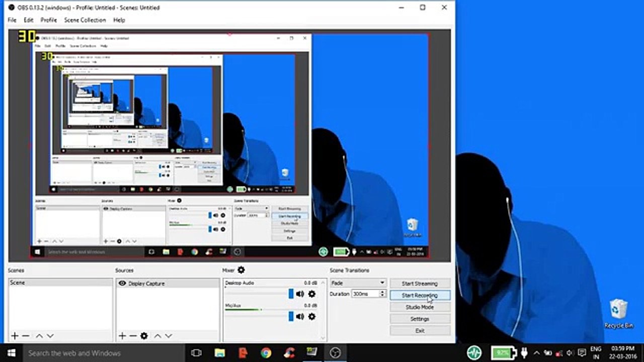Open Desktop Audio settings gear
This screenshot has height=362, width=644.
click(x=311, y=294)
